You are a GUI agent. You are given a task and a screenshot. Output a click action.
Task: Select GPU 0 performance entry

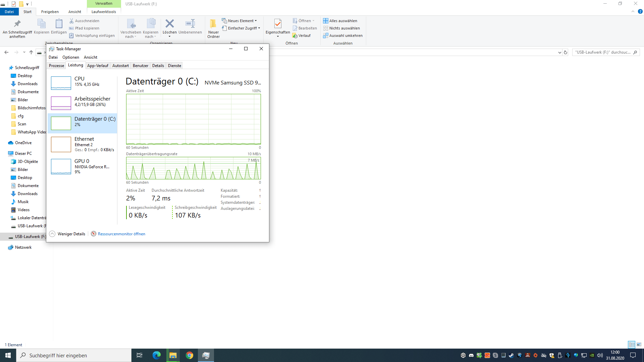coord(83,167)
